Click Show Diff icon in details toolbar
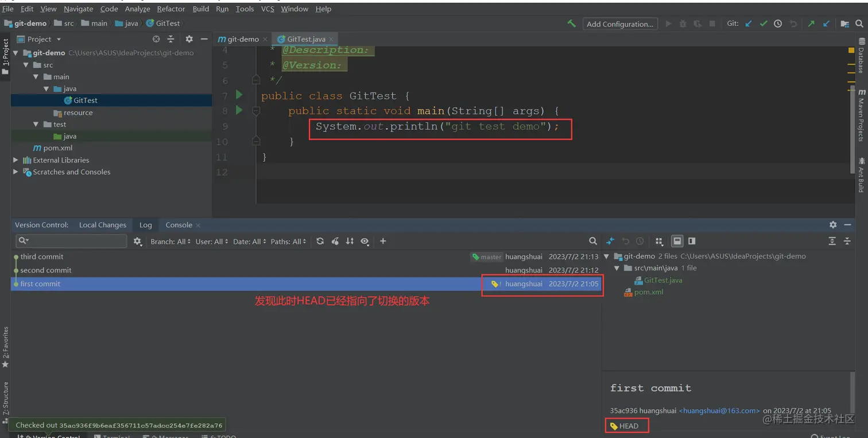This screenshot has height=438, width=868. (610, 241)
